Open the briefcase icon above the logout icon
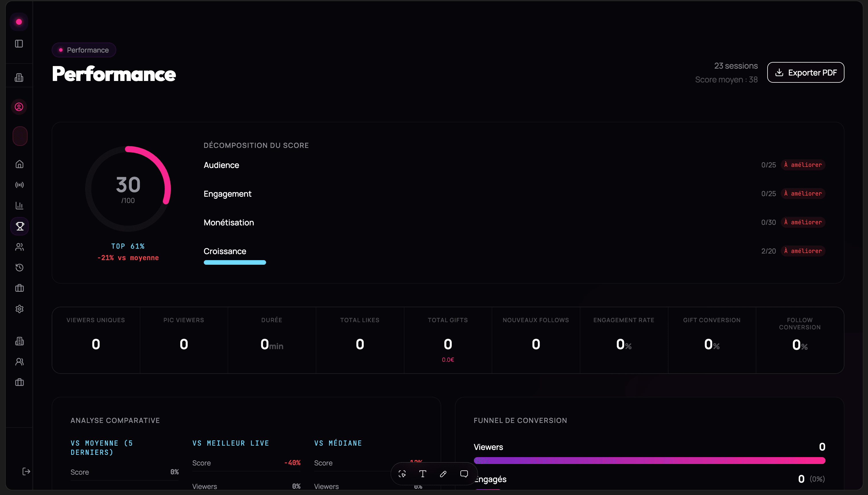868x495 pixels. (x=19, y=382)
